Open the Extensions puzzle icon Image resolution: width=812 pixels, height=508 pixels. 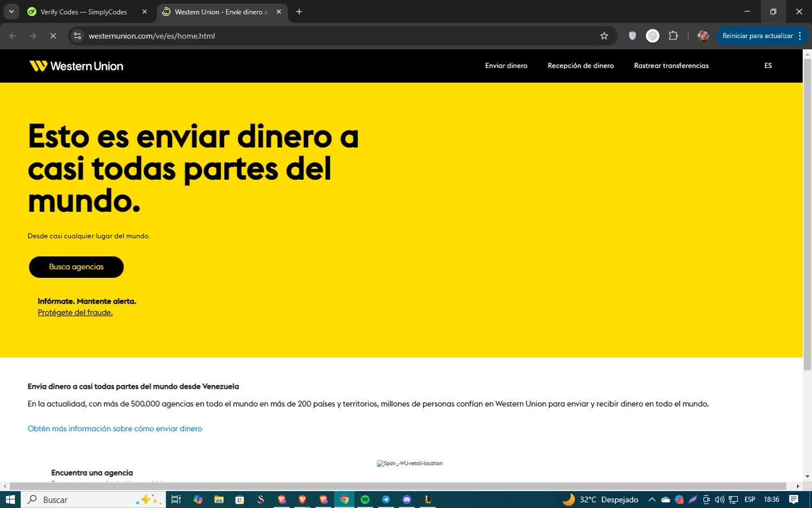[x=673, y=36]
